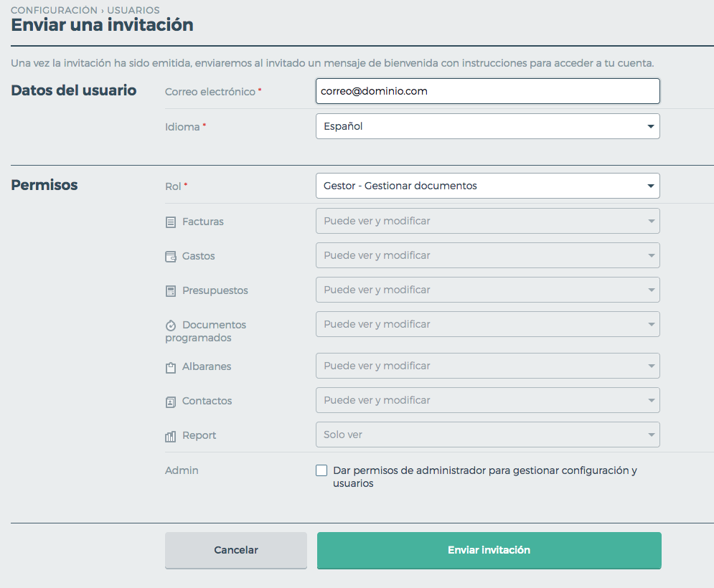
Task: Expand the Gastos permission dropdown
Action: pyautogui.click(x=488, y=255)
